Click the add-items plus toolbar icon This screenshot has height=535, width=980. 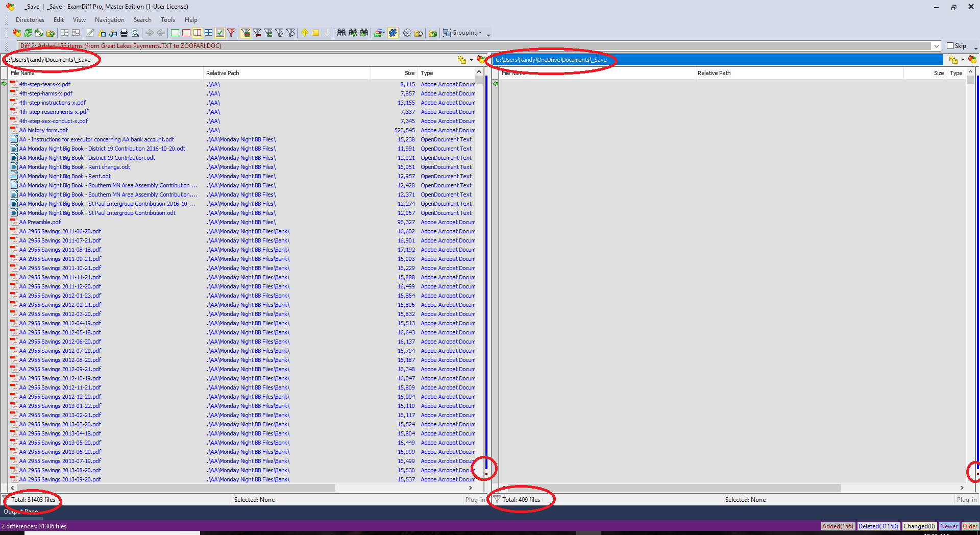tap(379, 33)
